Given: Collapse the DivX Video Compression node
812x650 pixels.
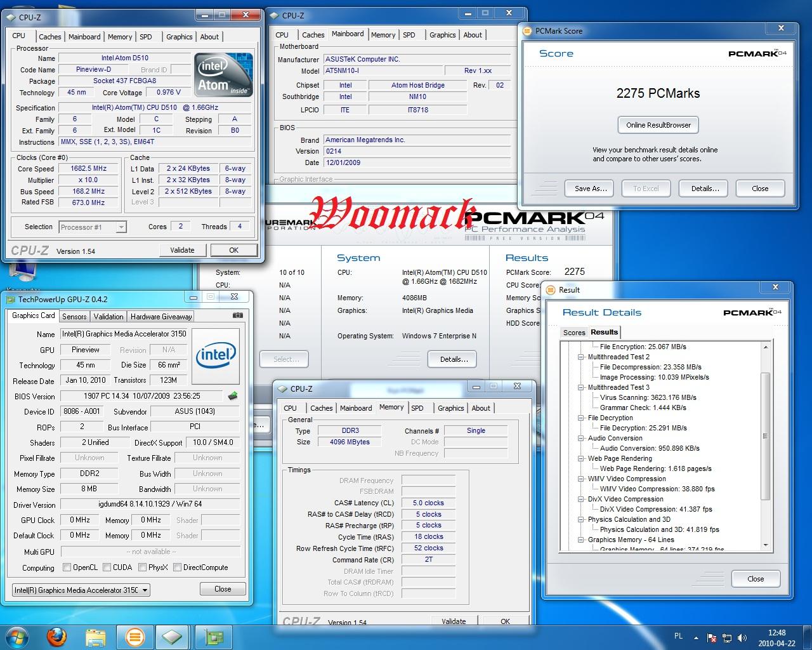Looking at the screenshot, I should coord(581,500).
